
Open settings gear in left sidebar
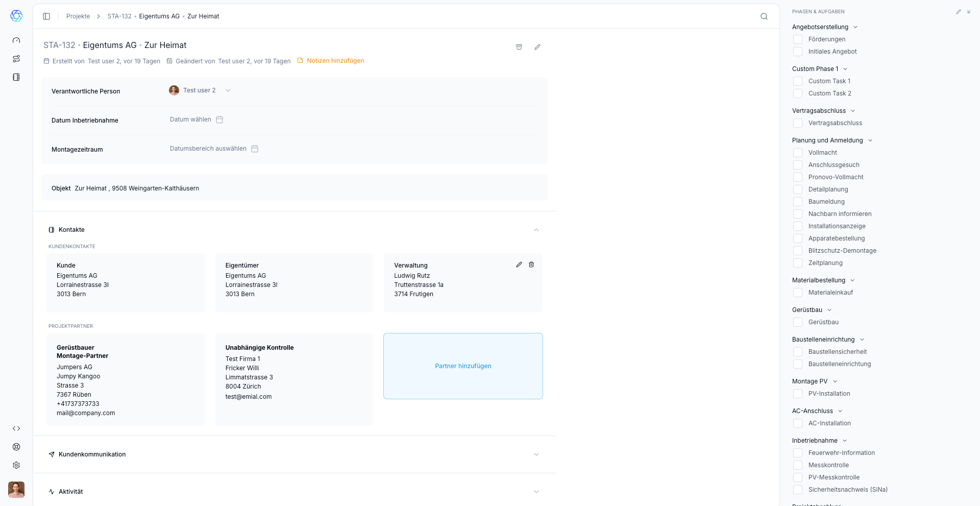(16, 465)
